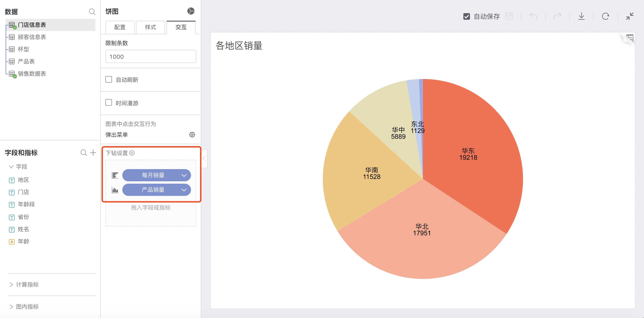Image resolution: width=644 pixels, height=318 pixels.
Task: Click the undo arrow icon
Action: (x=533, y=16)
